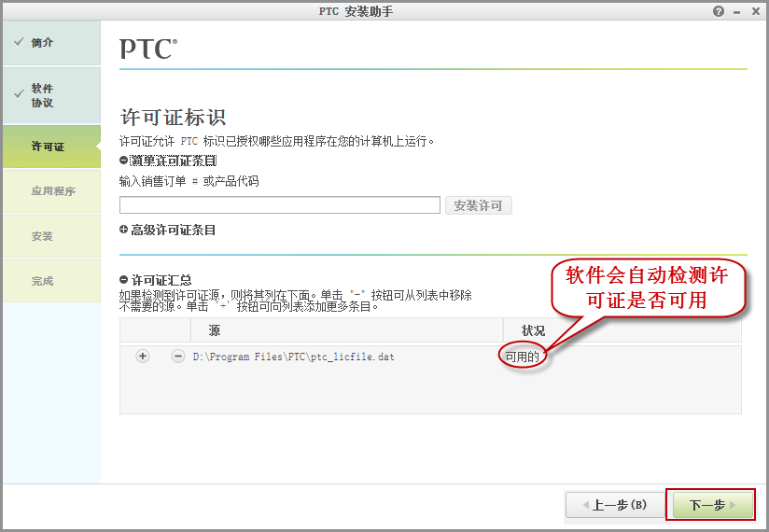Remove ptc_licfile.dat source with minus icon

(x=177, y=356)
